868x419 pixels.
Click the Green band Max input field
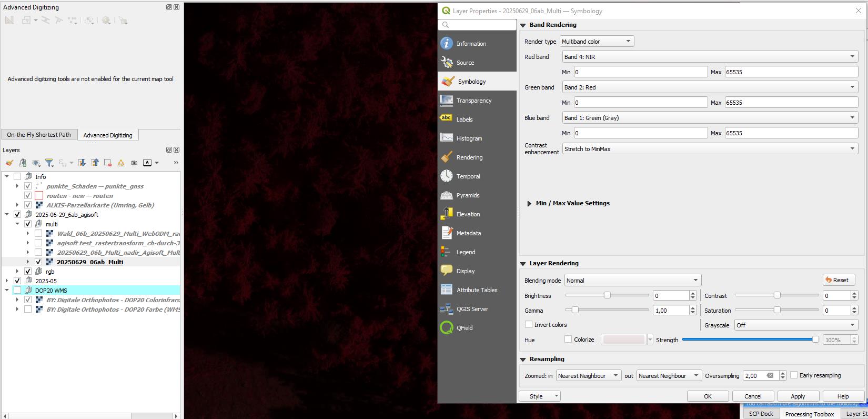791,103
